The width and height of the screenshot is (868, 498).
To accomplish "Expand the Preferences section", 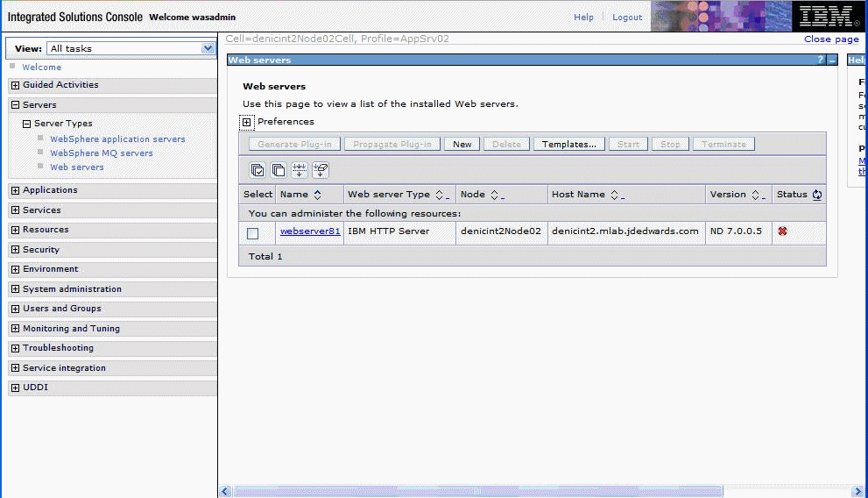I will point(247,122).
